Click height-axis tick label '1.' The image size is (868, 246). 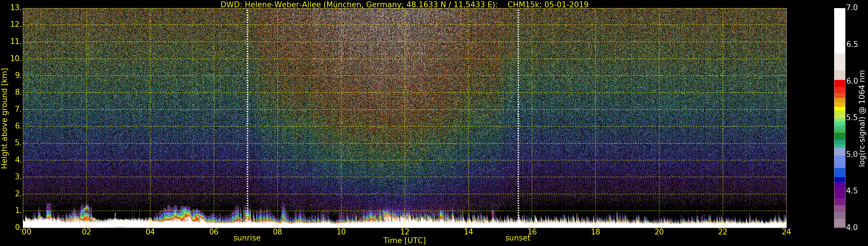(x=18, y=210)
